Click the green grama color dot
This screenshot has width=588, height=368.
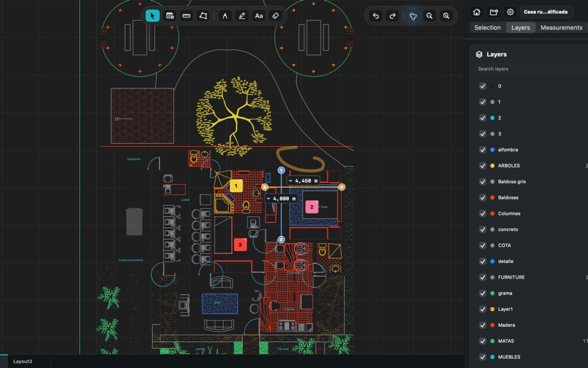(x=492, y=293)
